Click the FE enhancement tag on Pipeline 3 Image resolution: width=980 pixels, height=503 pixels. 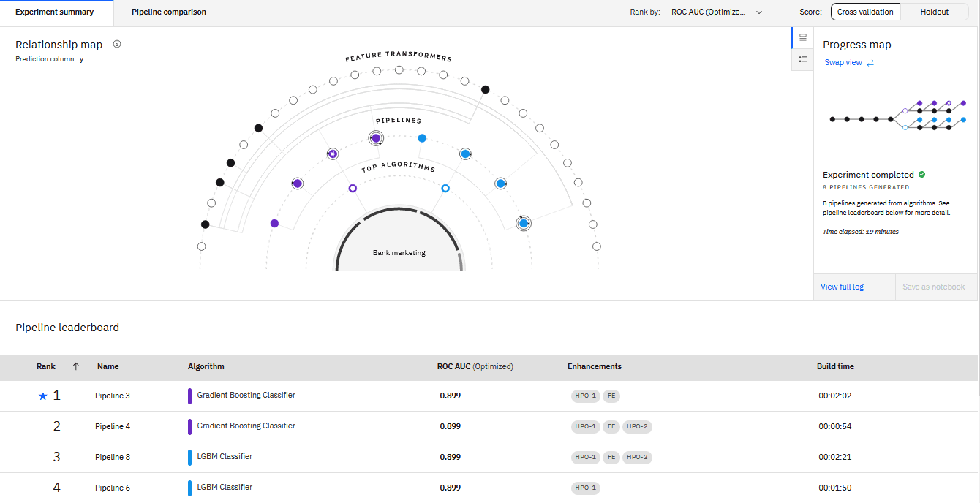click(x=611, y=395)
